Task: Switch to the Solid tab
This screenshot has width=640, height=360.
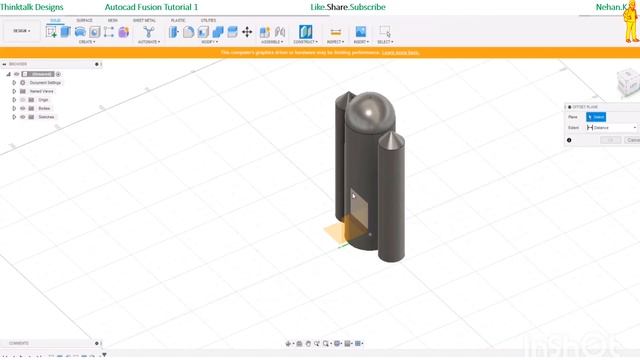Action: click(55, 20)
